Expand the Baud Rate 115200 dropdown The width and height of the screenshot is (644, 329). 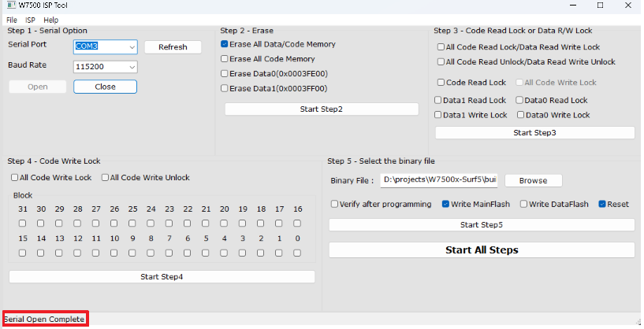point(132,67)
